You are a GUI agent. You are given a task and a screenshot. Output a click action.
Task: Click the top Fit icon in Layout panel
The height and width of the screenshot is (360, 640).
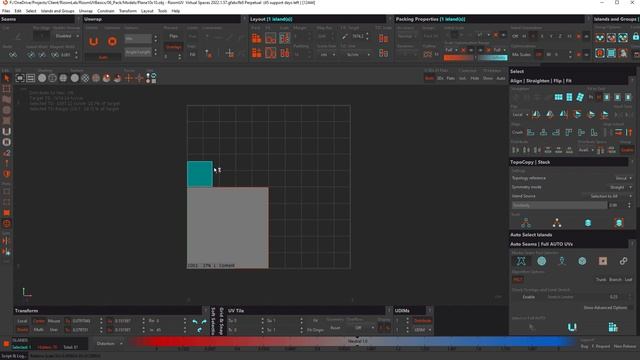pyautogui.click(x=270, y=39)
